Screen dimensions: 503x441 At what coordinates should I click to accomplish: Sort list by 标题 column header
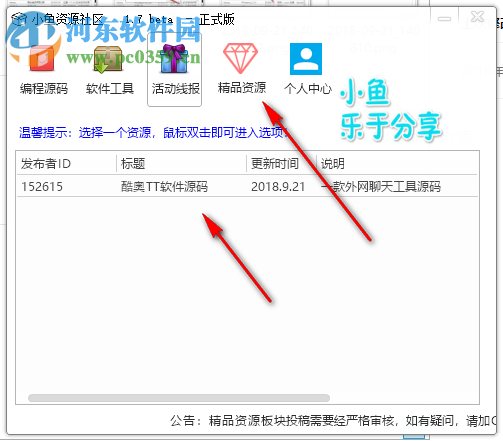(x=181, y=164)
